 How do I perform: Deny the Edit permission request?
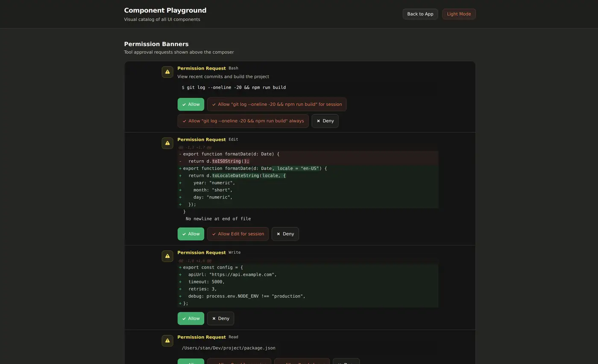(285, 234)
